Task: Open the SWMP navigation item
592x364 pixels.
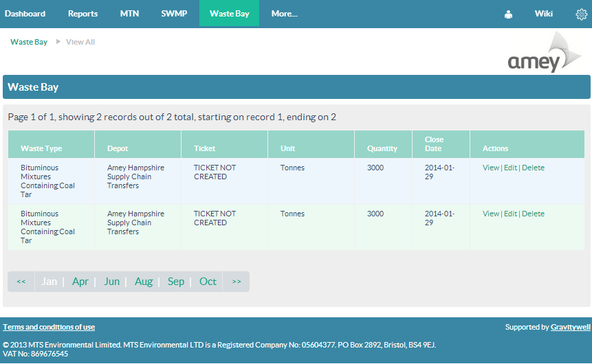Action: tap(174, 14)
